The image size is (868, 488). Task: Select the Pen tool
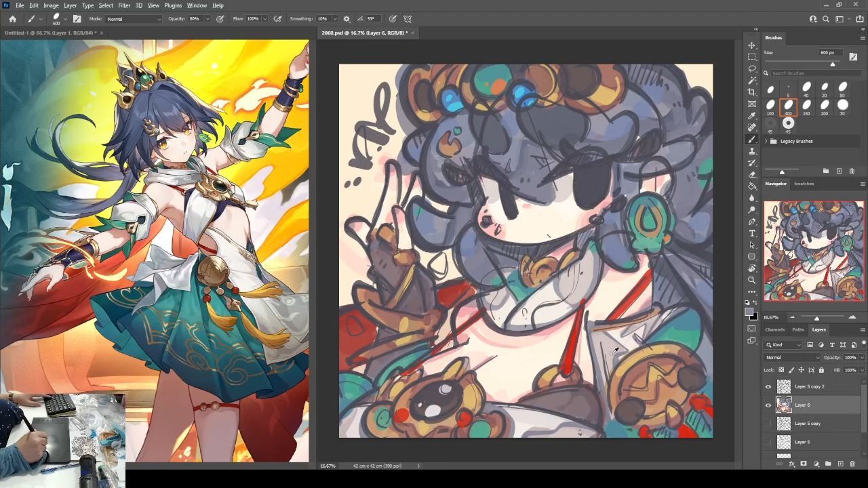click(751, 222)
